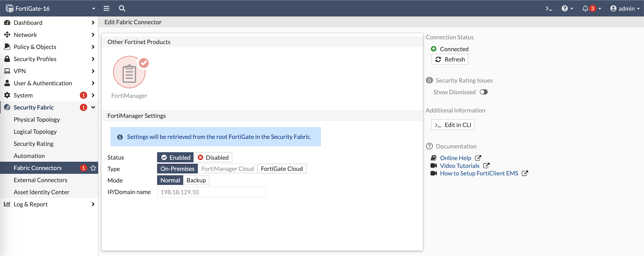Screen dimensions: 644x256
Task: Open the help question mark menu
Action: click(565, 8)
